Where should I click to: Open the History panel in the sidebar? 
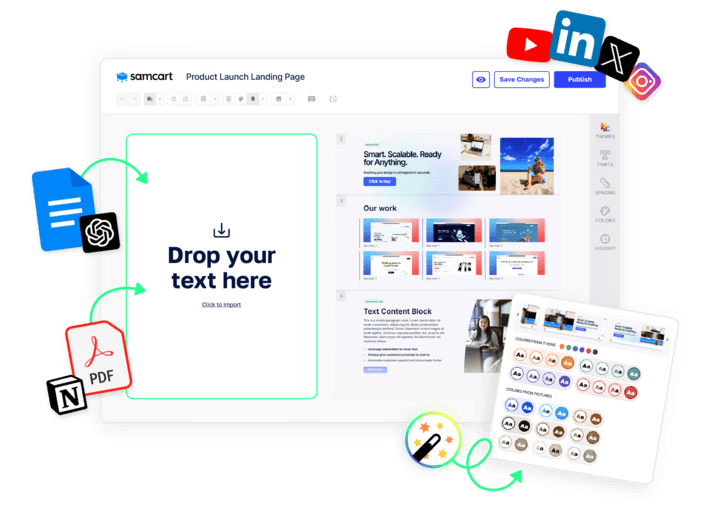point(605,242)
